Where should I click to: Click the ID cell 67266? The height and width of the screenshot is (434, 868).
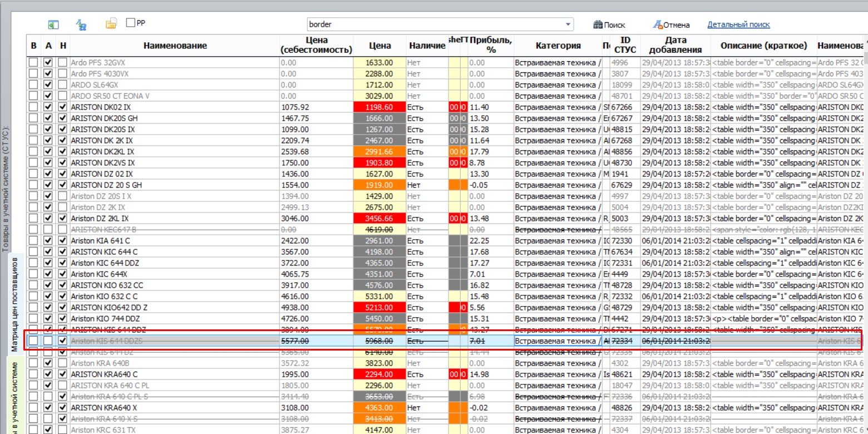[x=625, y=107]
